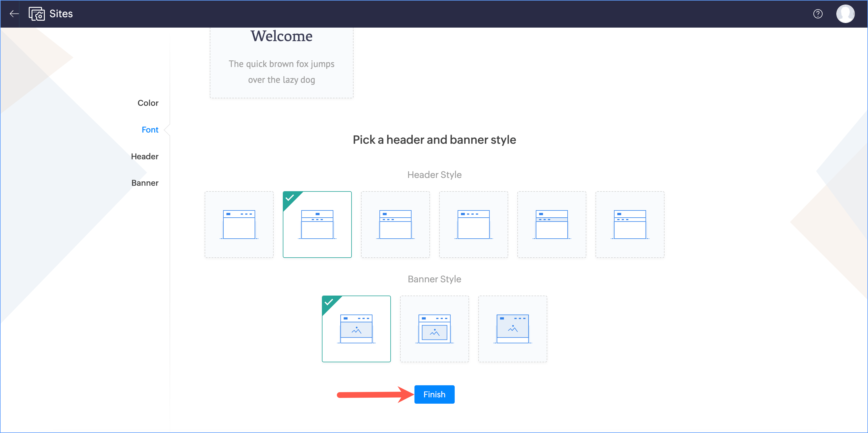The height and width of the screenshot is (433, 868).
Task: Click the Sites title text
Action: point(61,14)
